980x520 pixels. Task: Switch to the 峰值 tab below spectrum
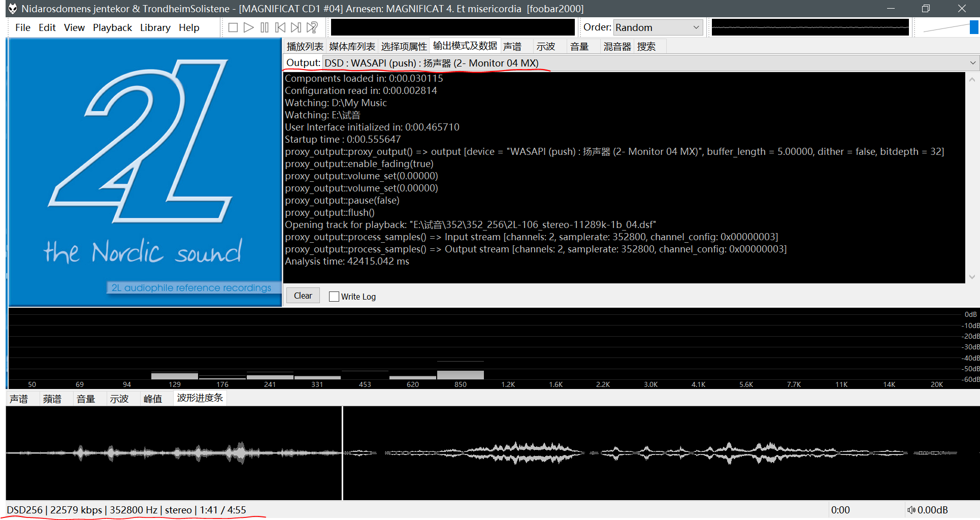[152, 399]
